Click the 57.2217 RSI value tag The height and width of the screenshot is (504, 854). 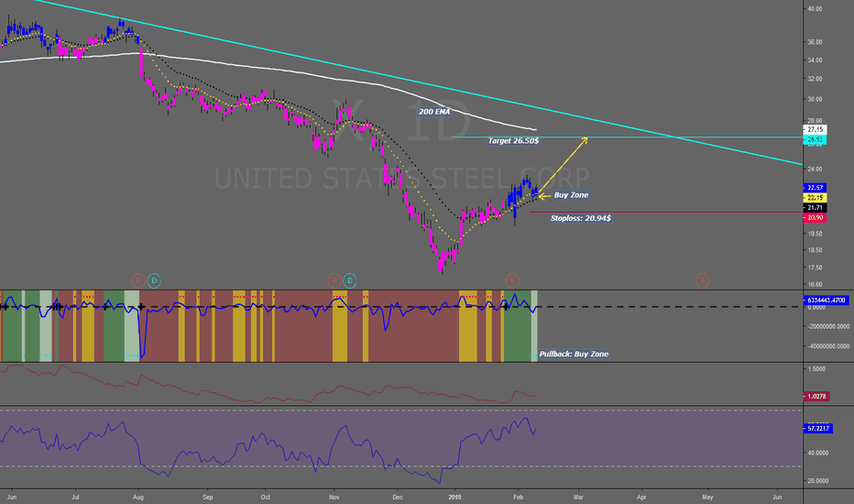(818, 428)
